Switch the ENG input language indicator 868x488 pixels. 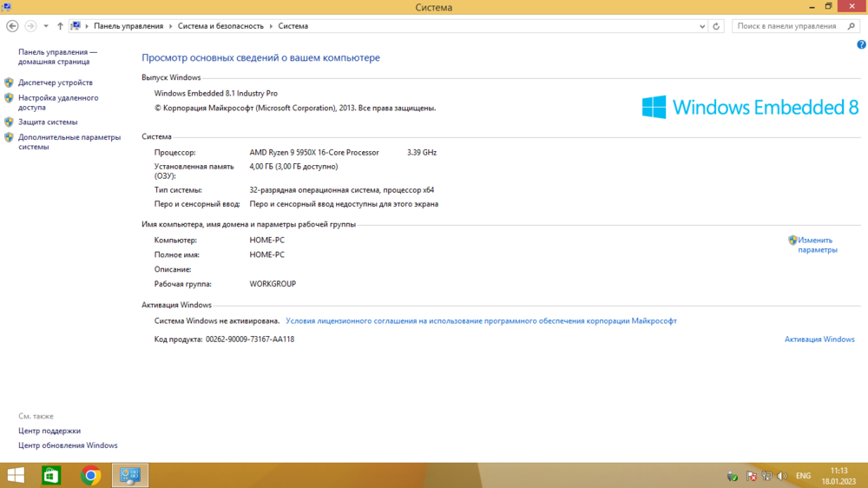[803, 476]
